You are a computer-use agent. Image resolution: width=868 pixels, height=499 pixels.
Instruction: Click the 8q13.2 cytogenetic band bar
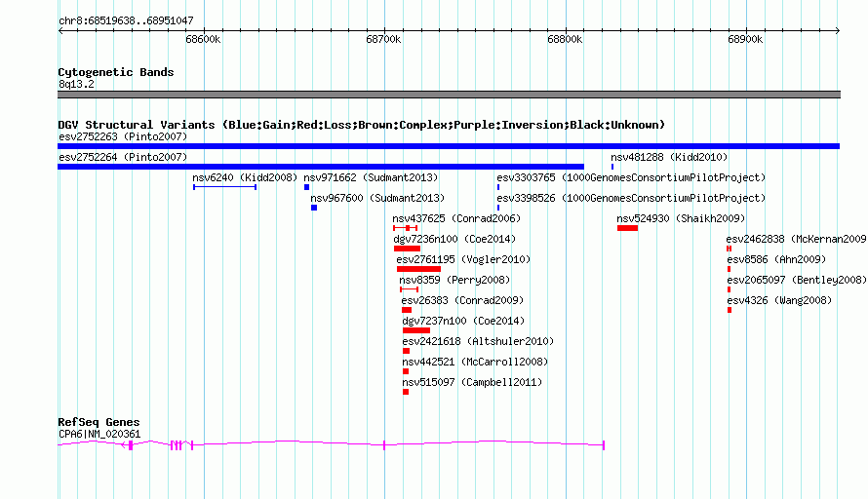[449, 95]
